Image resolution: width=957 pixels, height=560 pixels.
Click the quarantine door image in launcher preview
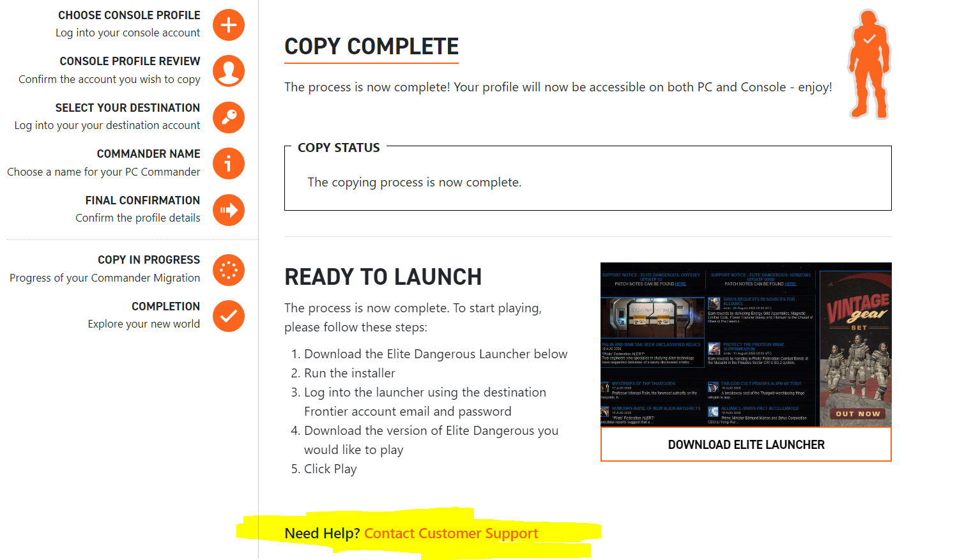coord(652,317)
